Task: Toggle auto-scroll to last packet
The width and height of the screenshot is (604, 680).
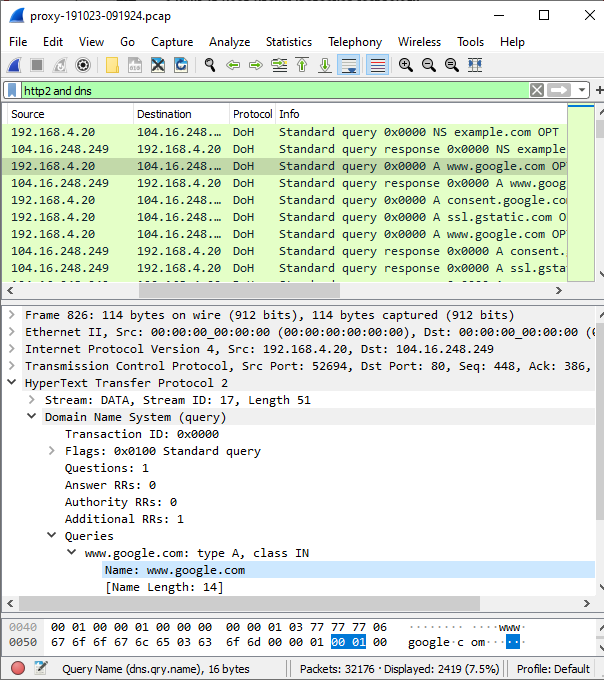Action: tap(348, 65)
